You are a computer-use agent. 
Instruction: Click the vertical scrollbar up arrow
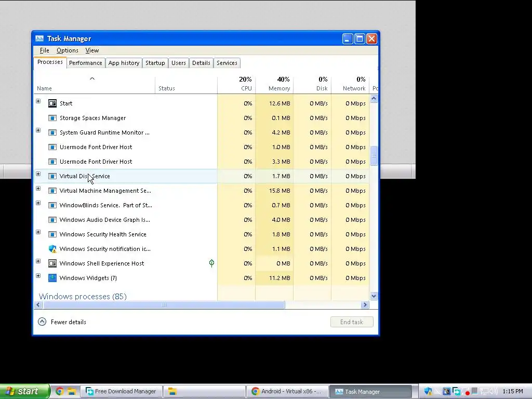(374, 99)
